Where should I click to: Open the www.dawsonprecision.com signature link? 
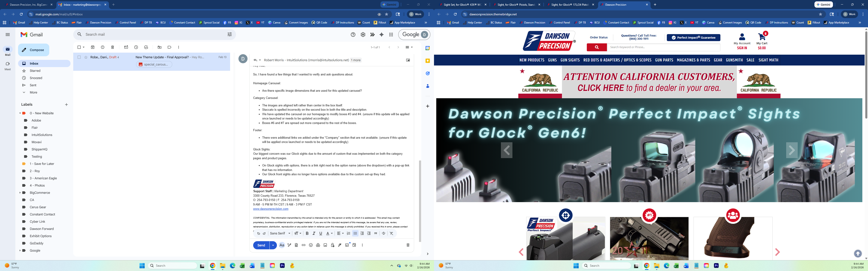tap(271, 209)
